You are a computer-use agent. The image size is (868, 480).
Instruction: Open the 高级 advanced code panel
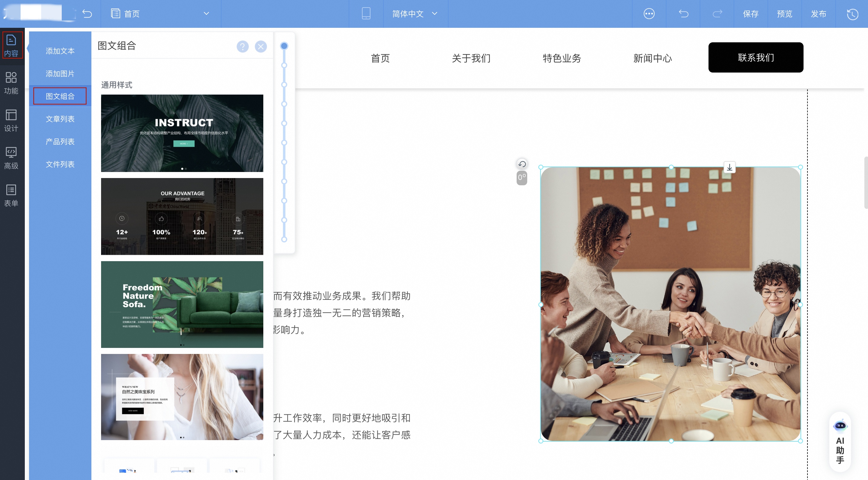[11, 157]
